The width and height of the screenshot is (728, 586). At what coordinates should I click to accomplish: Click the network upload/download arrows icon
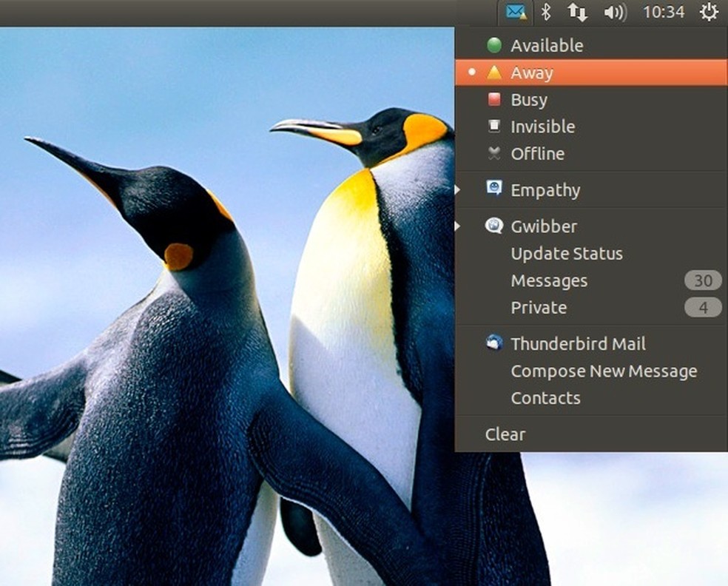(576, 13)
